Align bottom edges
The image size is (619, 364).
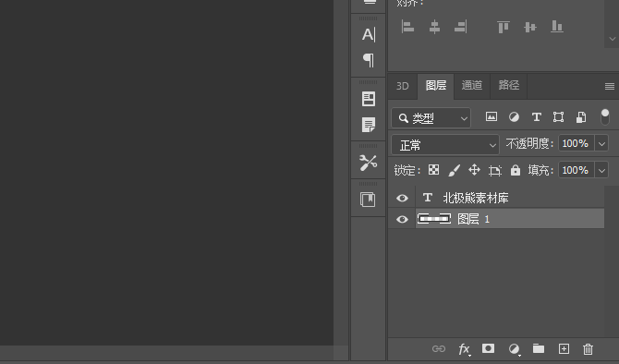(556, 27)
